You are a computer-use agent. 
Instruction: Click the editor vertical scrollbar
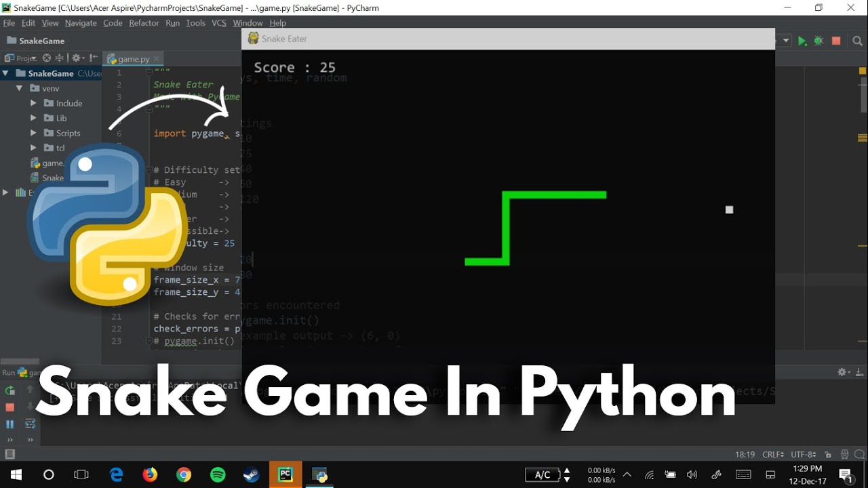863,95
